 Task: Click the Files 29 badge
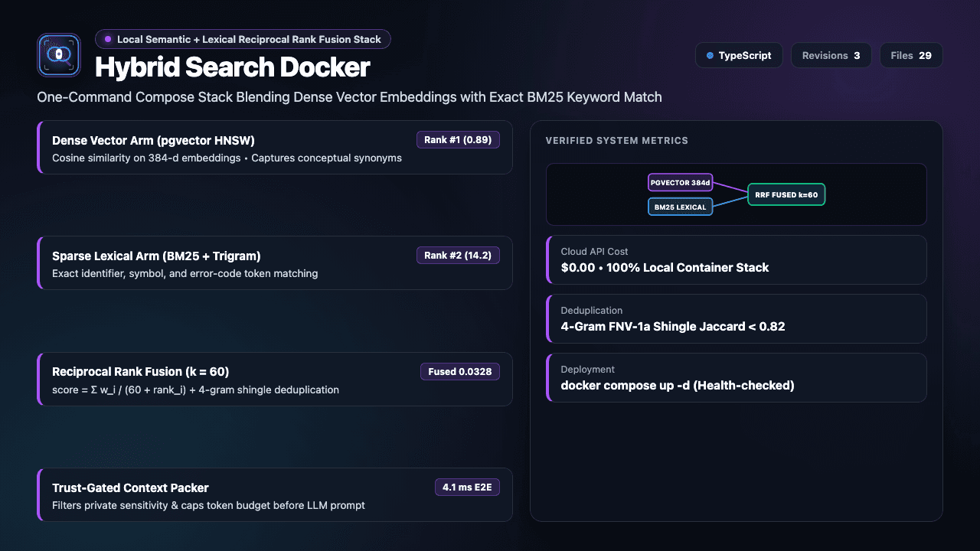911,56
